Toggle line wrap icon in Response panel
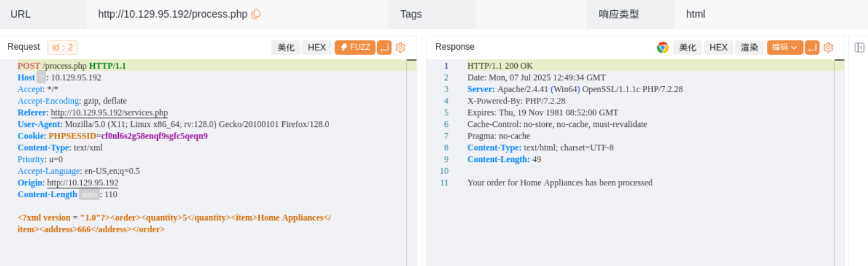Viewport: 868px width, 266px height. pos(812,47)
